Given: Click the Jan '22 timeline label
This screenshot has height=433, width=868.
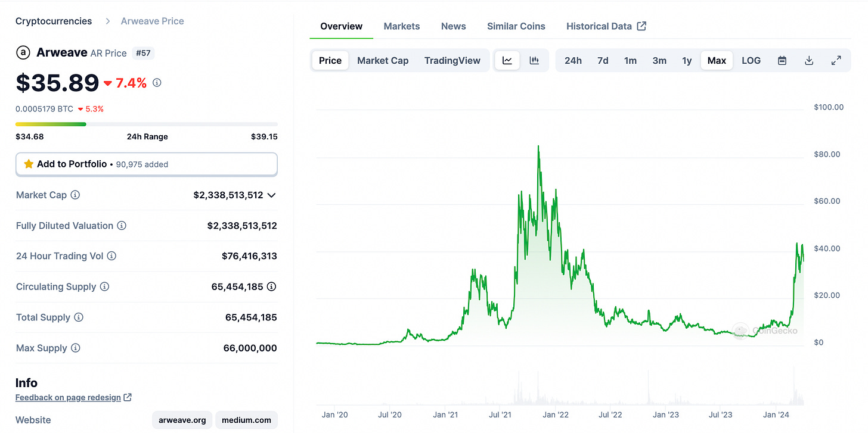Looking at the screenshot, I should [x=557, y=415].
